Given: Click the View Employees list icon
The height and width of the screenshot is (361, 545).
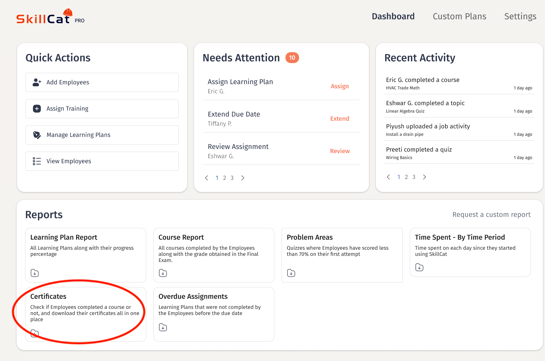Looking at the screenshot, I should [x=36, y=161].
